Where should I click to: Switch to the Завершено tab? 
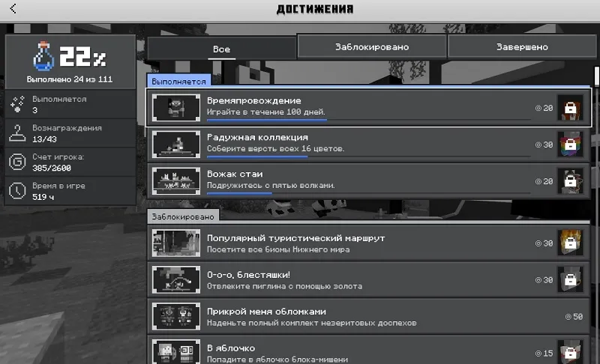[x=521, y=46]
